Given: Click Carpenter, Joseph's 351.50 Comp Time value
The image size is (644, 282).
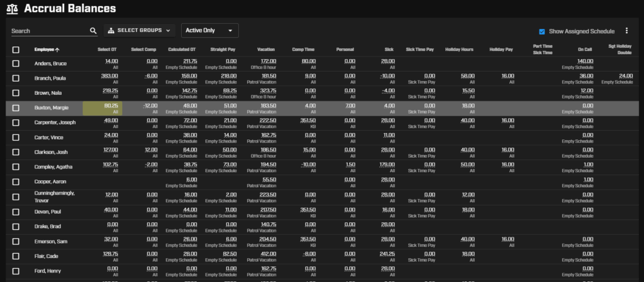Looking at the screenshot, I should (x=308, y=120).
